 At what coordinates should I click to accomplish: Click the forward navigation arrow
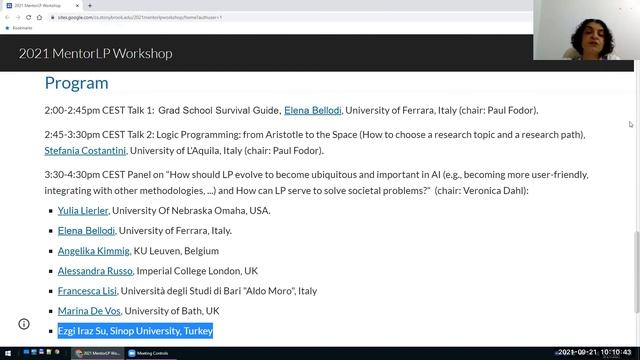(18, 18)
